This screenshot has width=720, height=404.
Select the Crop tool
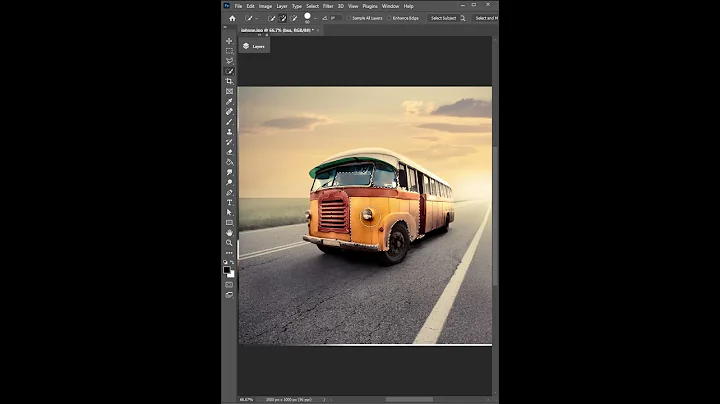(229, 81)
